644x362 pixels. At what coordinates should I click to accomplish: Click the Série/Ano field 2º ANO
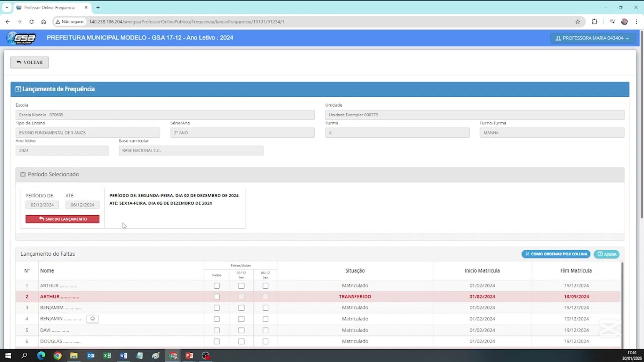point(243,133)
